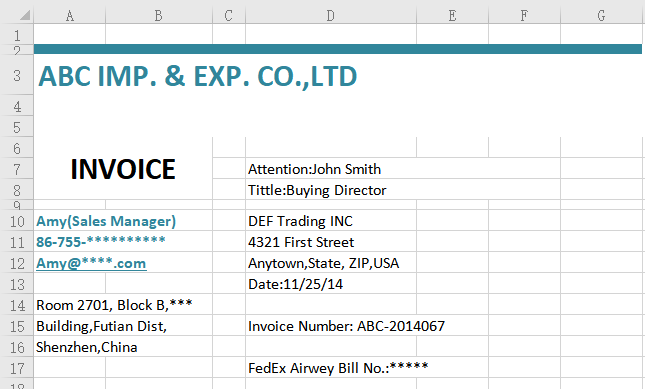Image resolution: width=645 pixels, height=389 pixels.
Task: Select column B header
Action: tap(159, 16)
